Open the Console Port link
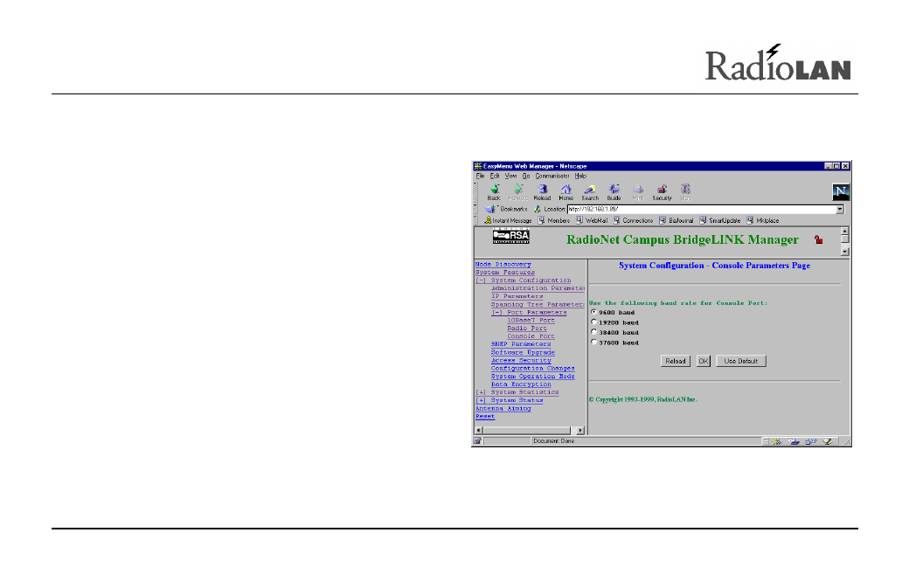909x588 pixels. tap(531, 336)
